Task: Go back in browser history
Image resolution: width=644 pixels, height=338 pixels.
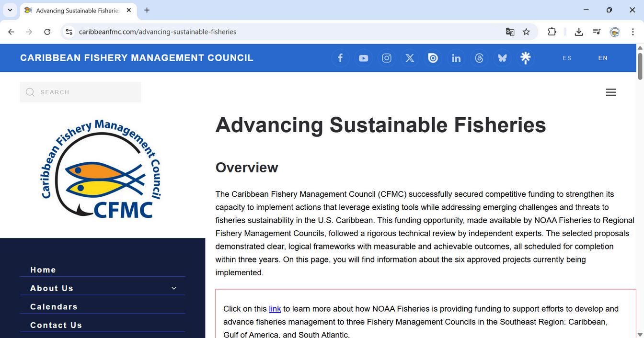Action: tap(11, 32)
